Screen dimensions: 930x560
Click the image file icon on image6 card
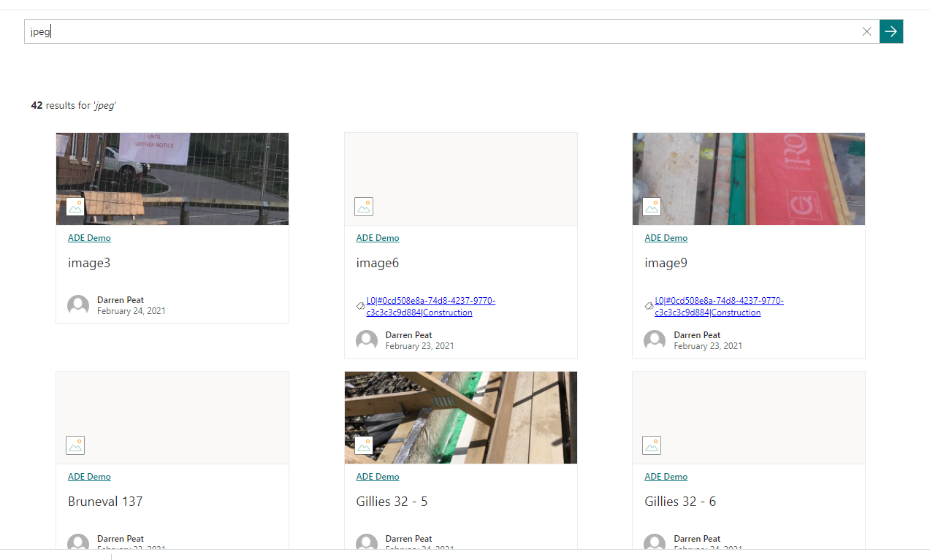coord(364,207)
